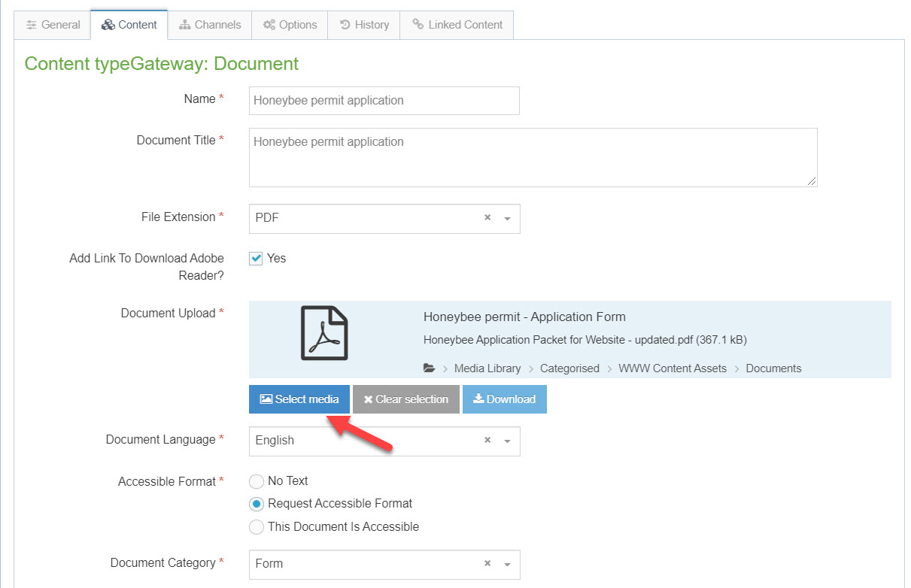
Task: Select Request Accessible Format radio option
Action: pyautogui.click(x=257, y=504)
